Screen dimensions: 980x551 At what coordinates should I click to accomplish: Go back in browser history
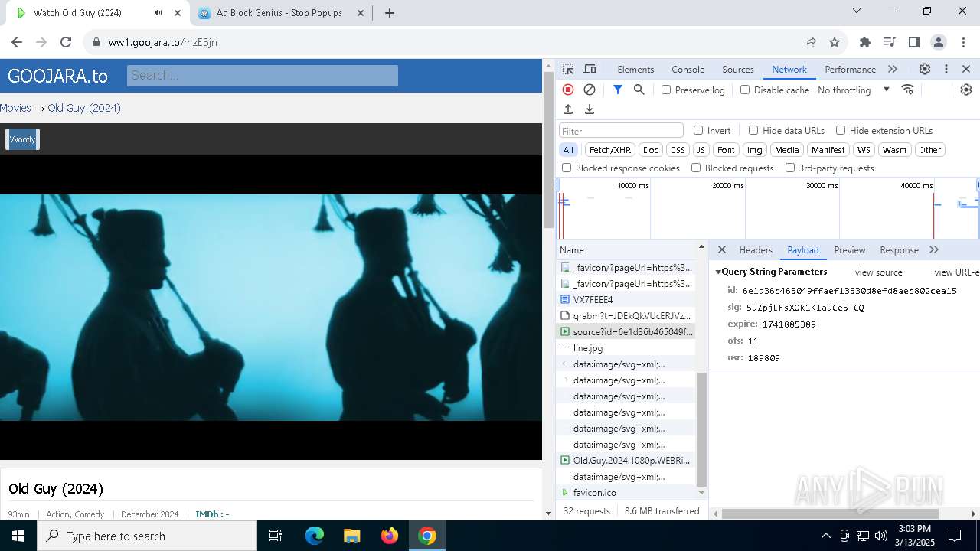pos(17,42)
